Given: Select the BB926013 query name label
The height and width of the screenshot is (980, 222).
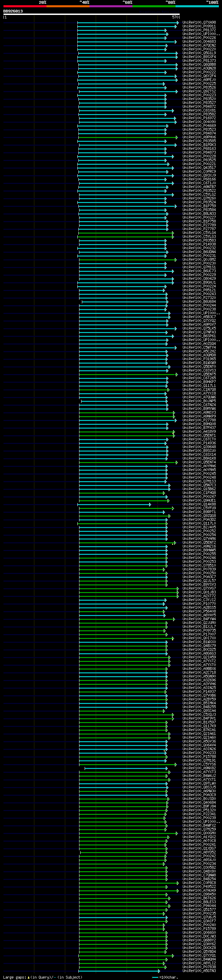Looking at the screenshot, I should (x=13, y=11).
